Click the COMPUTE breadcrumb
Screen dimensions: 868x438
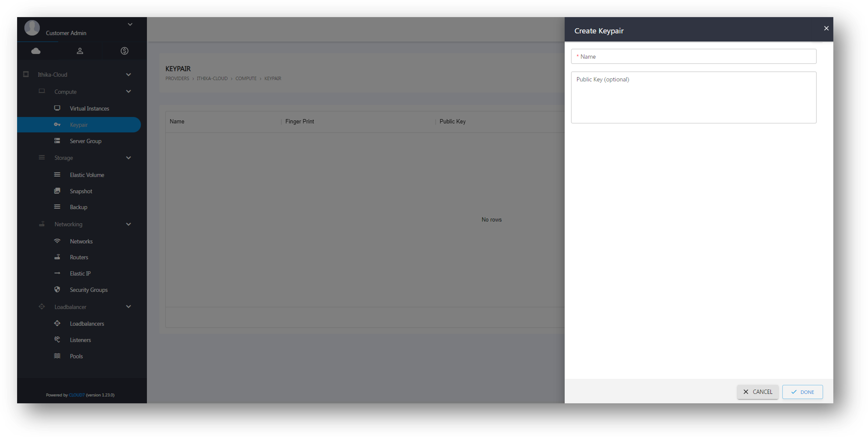click(246, 78)
